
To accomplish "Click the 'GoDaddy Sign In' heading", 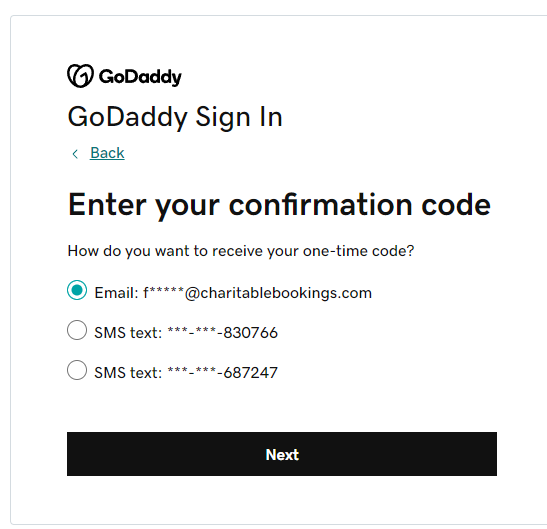I will pos(175,118).
